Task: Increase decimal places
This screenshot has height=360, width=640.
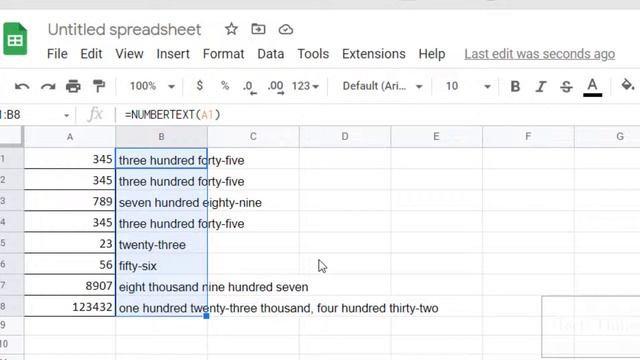Action: click(x=276, y=87)
